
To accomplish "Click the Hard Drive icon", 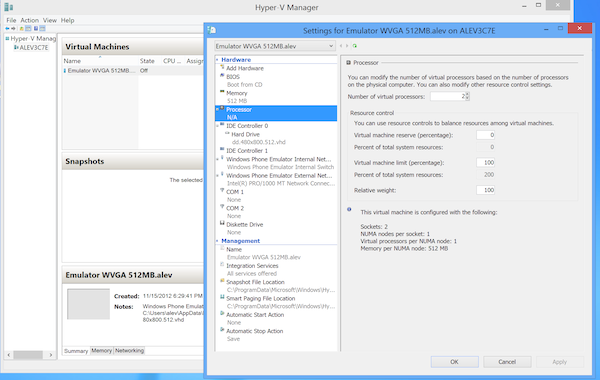I will (227, 134).
